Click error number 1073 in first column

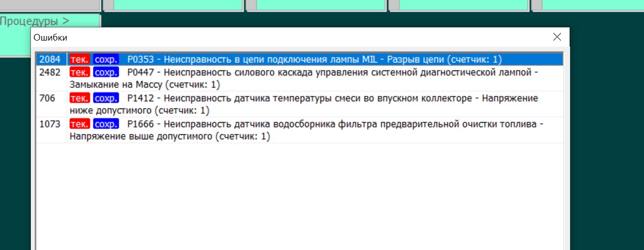pos(50,124)
